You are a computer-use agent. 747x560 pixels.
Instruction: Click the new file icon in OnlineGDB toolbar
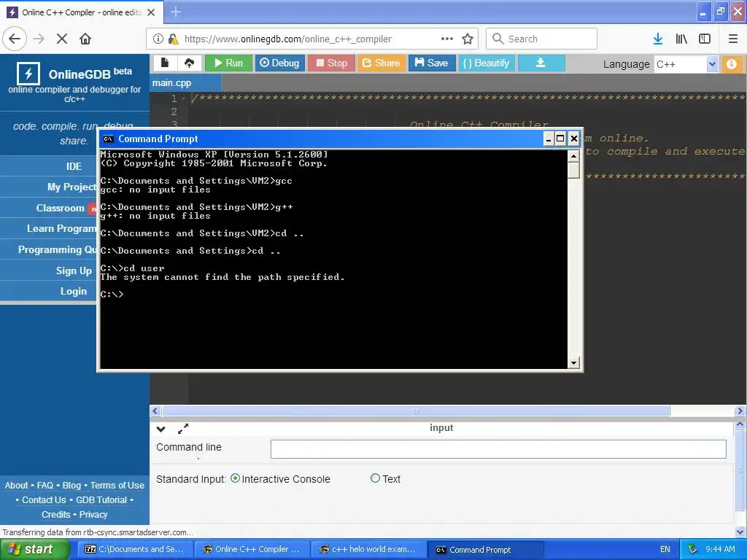tap(165, 63)
